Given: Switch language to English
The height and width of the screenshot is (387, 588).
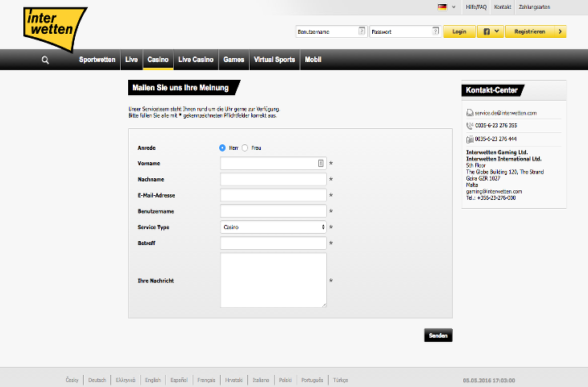Looking at the screenshot, I should [152, 380].
